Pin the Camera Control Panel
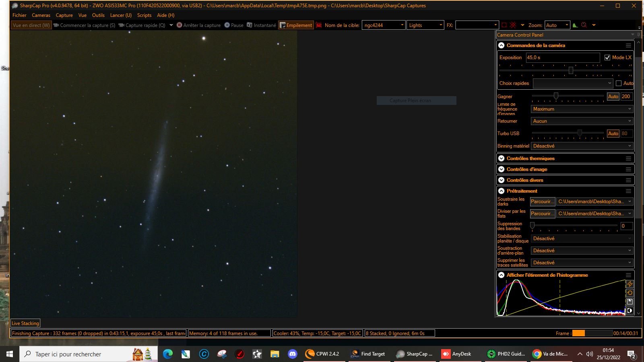644x362 pixels. [x=639, y=35]
